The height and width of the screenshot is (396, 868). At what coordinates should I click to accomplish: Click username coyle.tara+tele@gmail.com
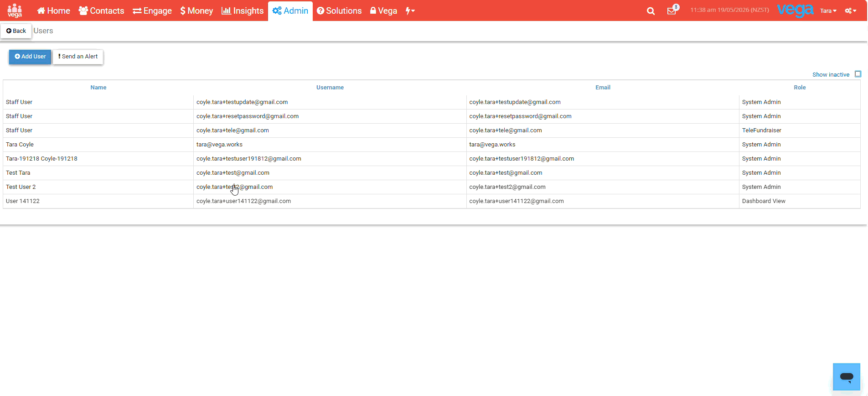pos(232,130)
